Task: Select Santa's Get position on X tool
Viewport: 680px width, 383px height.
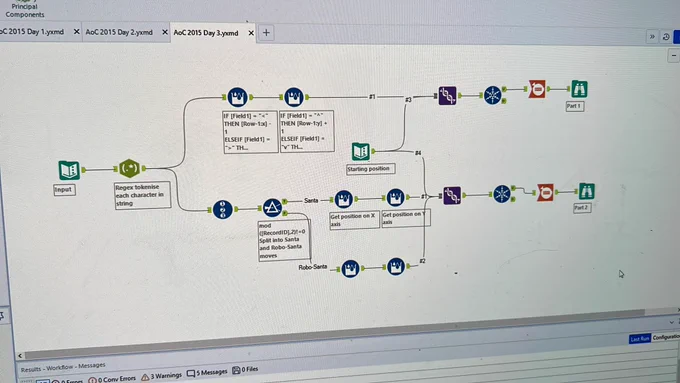Action: coord(343,199)
